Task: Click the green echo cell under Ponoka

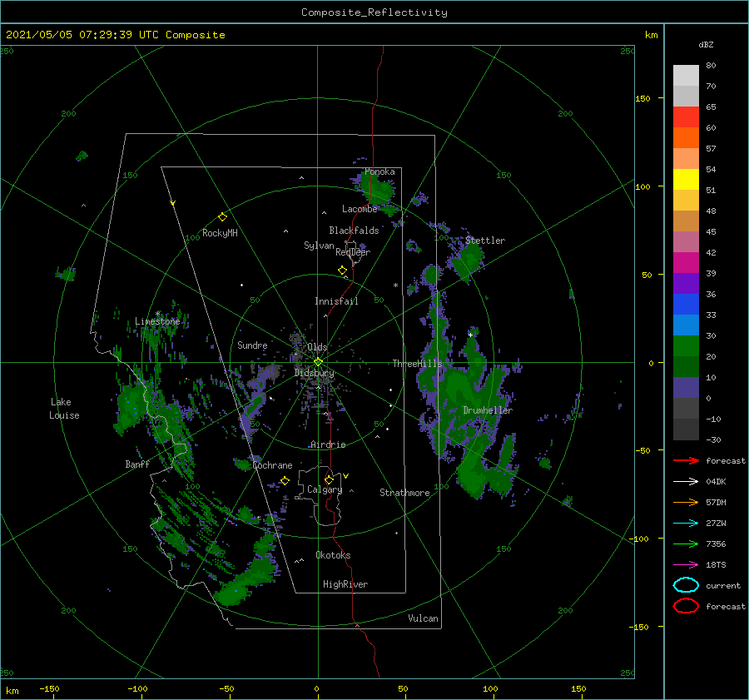Action: (x=377, y=189)
